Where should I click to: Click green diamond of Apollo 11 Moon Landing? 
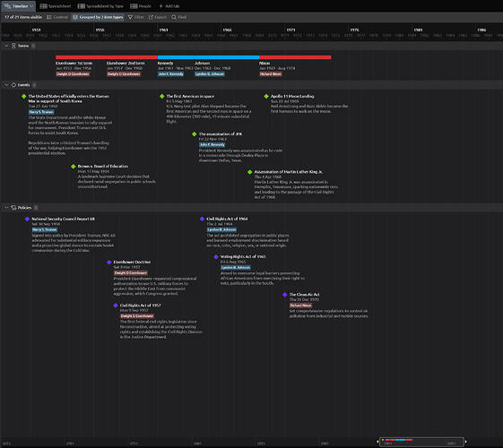pos(266,96)
